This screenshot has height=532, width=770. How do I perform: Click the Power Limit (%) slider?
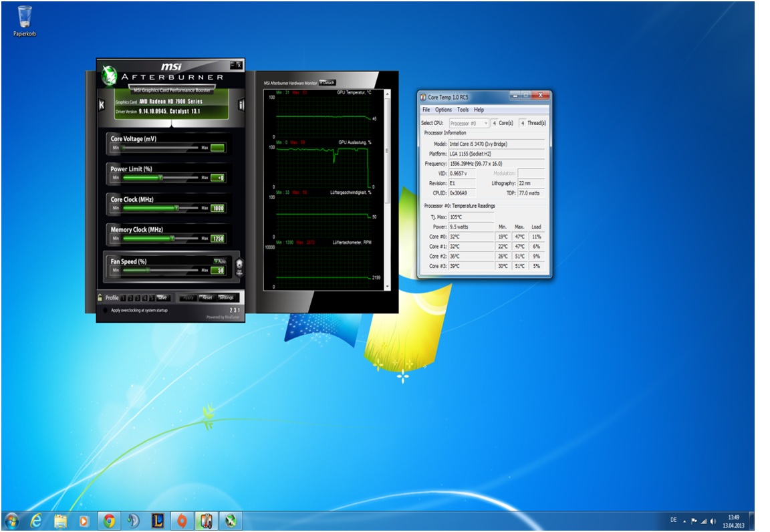pyautogui.click(x=160, y=177)
